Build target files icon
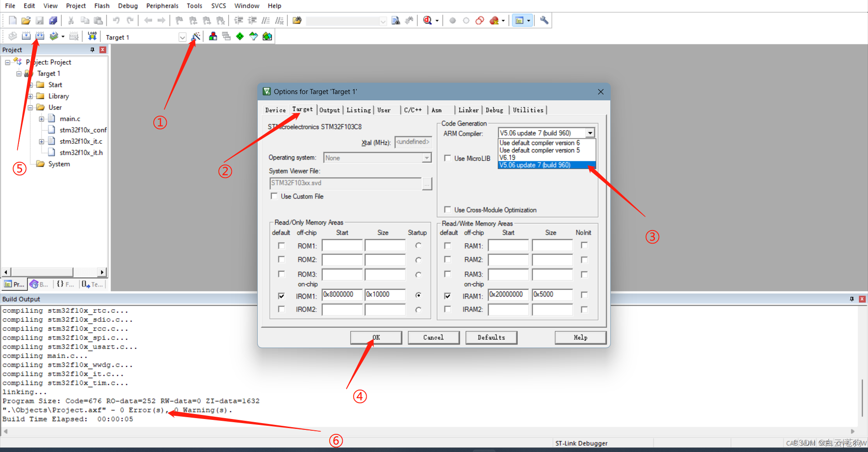 [26, 36]
